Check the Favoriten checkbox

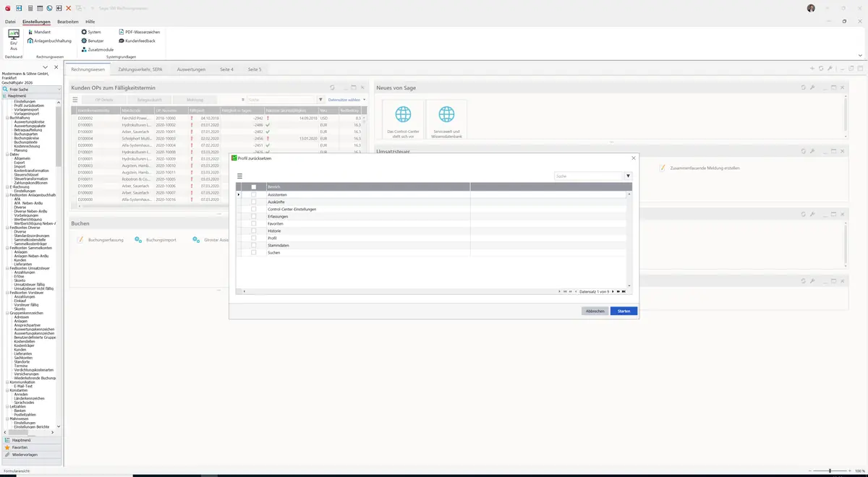(x=254, y=223)
